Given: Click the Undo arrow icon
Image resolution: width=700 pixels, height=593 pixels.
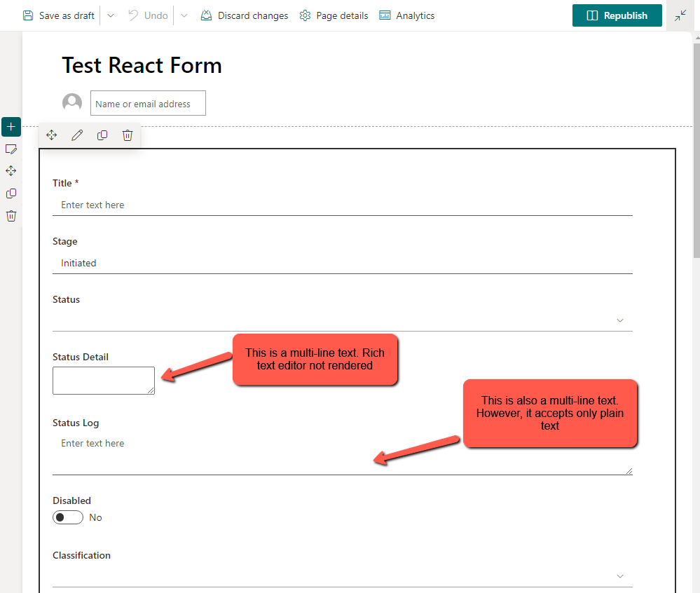Looking at the screenshot, I should click(x=147, y=15).
